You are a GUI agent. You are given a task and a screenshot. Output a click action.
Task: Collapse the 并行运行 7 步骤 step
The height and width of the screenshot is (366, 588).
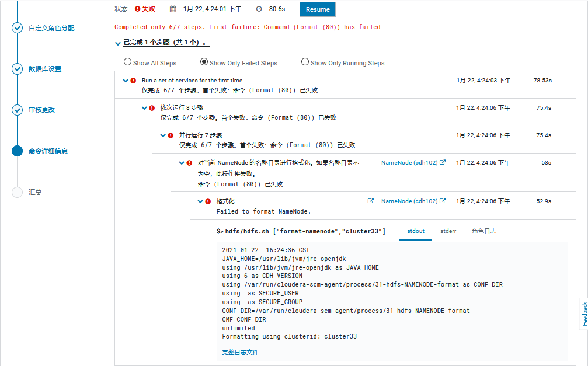pos(163,135)
